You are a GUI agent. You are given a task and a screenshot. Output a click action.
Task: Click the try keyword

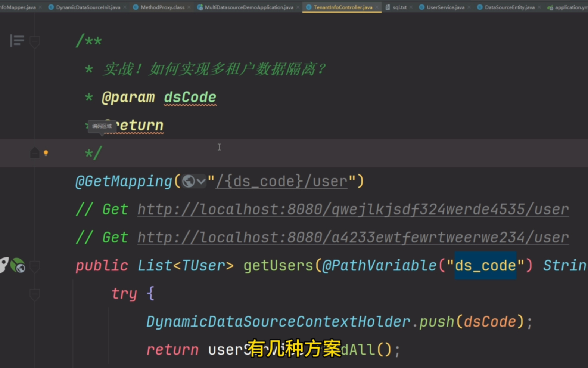click(x=124, y=294)
